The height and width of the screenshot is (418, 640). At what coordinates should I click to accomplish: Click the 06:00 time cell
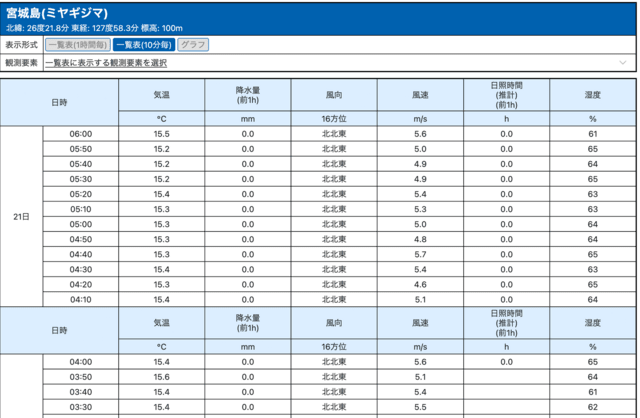point(81,134)
